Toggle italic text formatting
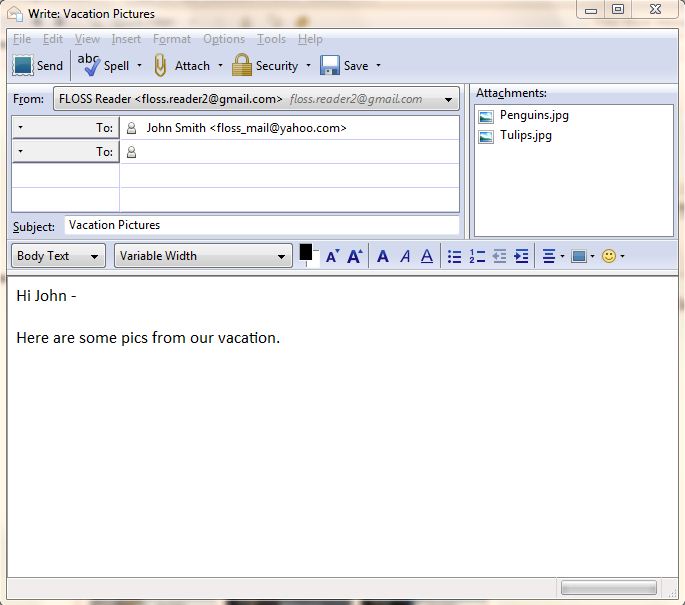The image size is (685, 605). coord(405,256)
